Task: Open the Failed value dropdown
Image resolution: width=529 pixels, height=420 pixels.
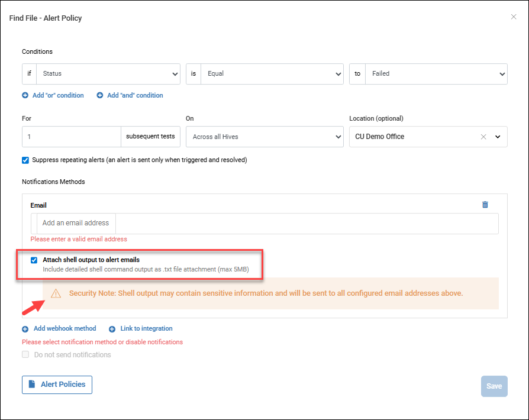Action: (436, 74)
